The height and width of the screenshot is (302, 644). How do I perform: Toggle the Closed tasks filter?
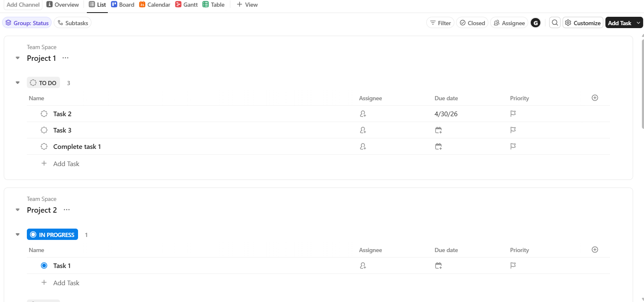coord(472,23)
